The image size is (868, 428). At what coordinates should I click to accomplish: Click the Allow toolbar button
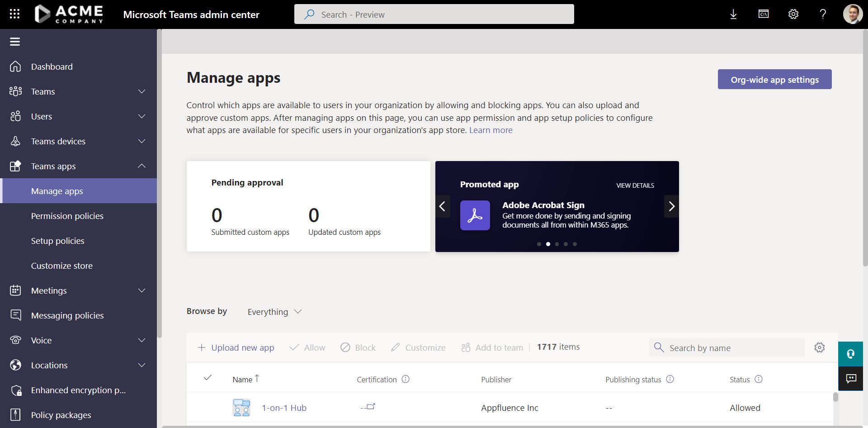click(307, 347)
